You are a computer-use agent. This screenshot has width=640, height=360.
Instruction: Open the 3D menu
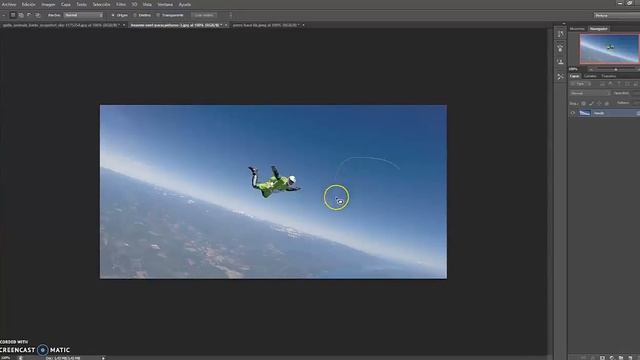134,4
